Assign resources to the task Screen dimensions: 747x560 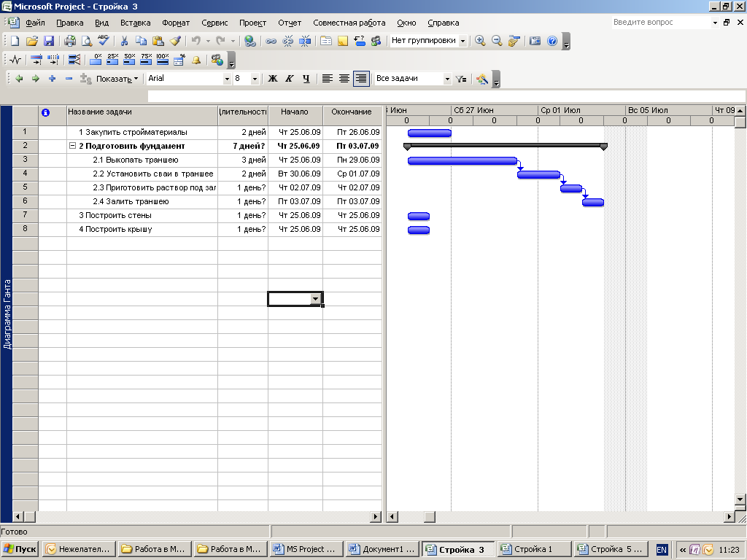click(x=376, y=41)
